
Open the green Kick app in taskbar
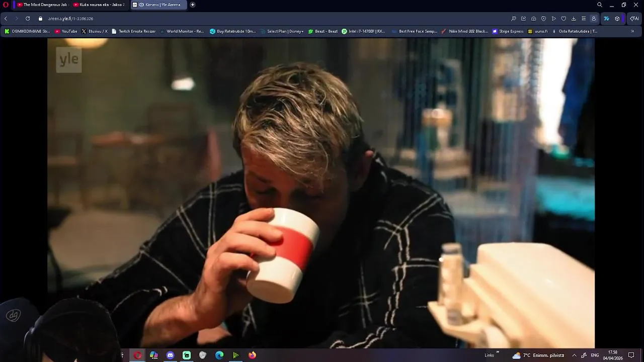[187, 355]
